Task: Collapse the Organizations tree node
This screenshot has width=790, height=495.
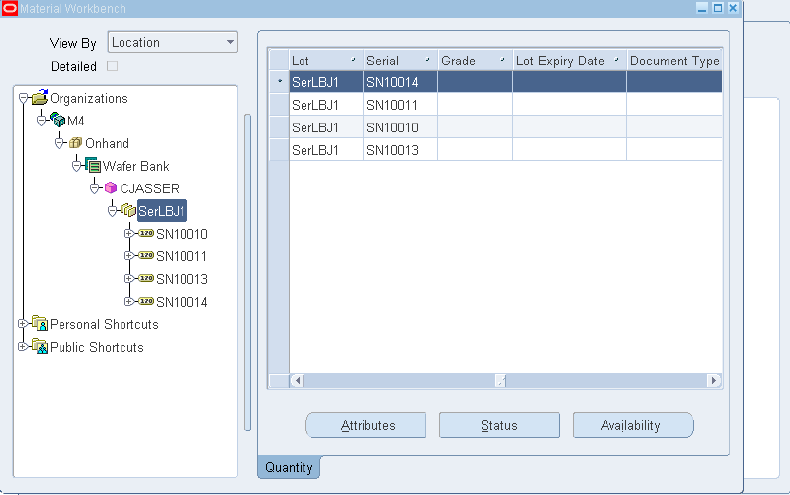Action: (x=23, y=98)
